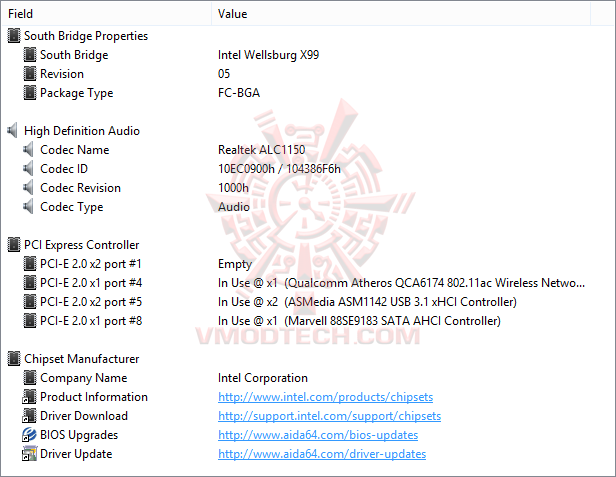Click the speaker icon beside Codec Name
Viewport: 616px width, 477px height.
29,150
